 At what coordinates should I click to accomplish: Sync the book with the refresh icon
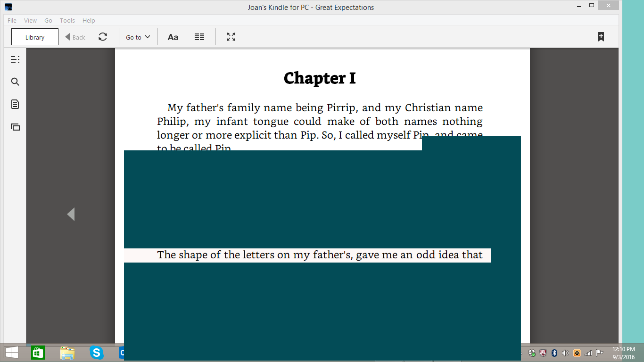point(103,37)
